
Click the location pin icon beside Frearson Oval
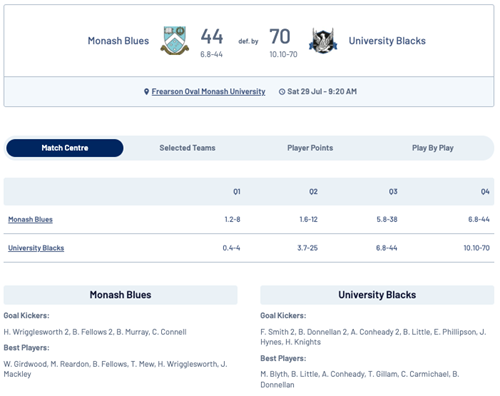[x=146, y=91]
